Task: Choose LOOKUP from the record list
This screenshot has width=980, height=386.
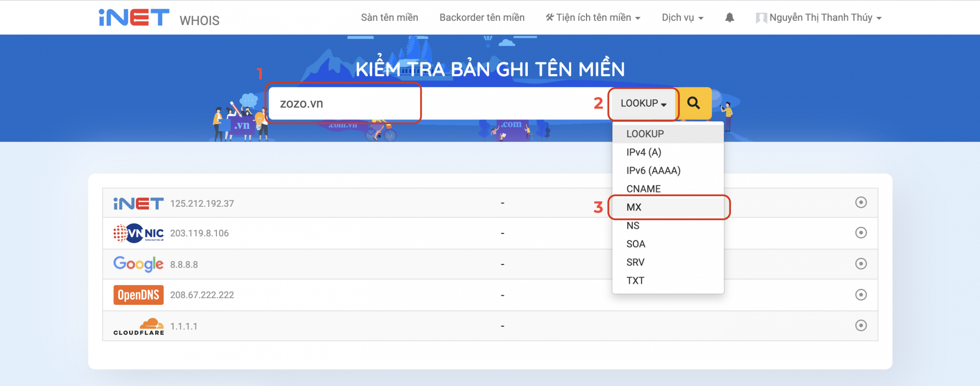Action: (x=668, y=134)
